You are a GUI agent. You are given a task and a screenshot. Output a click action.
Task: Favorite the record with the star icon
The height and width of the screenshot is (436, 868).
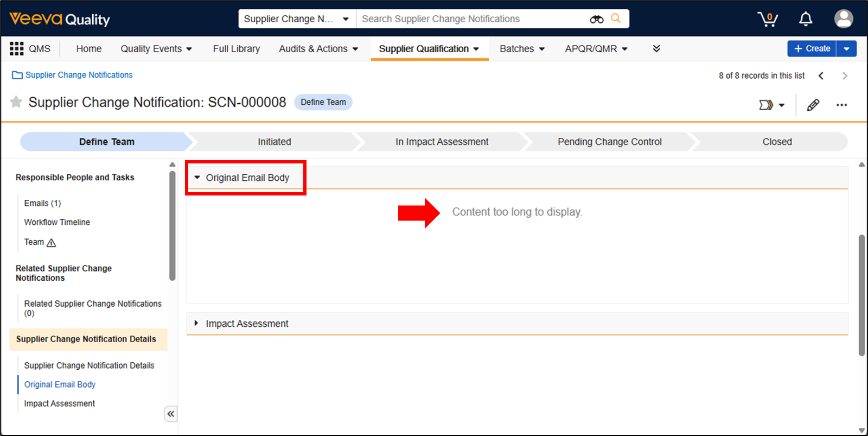(16, 102)
